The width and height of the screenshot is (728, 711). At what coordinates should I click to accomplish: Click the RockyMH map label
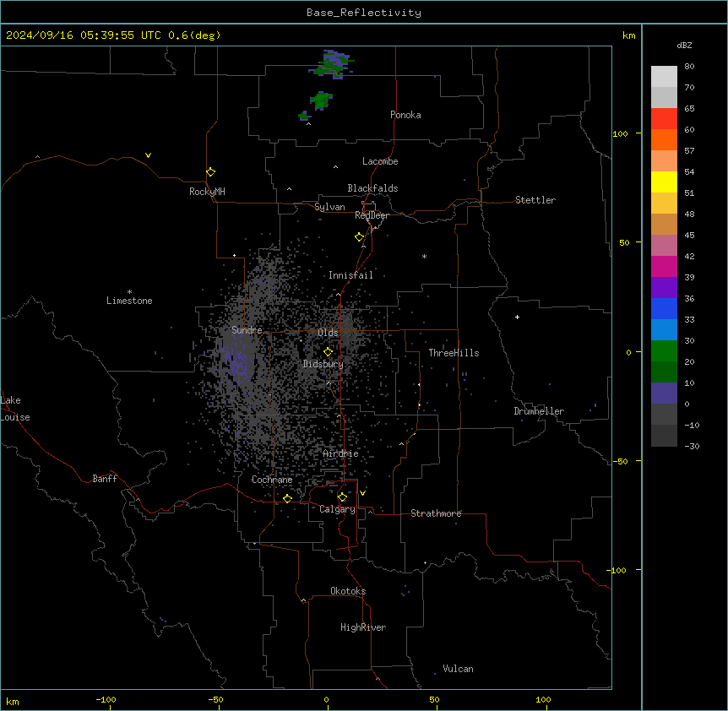[x=207, y=192]
